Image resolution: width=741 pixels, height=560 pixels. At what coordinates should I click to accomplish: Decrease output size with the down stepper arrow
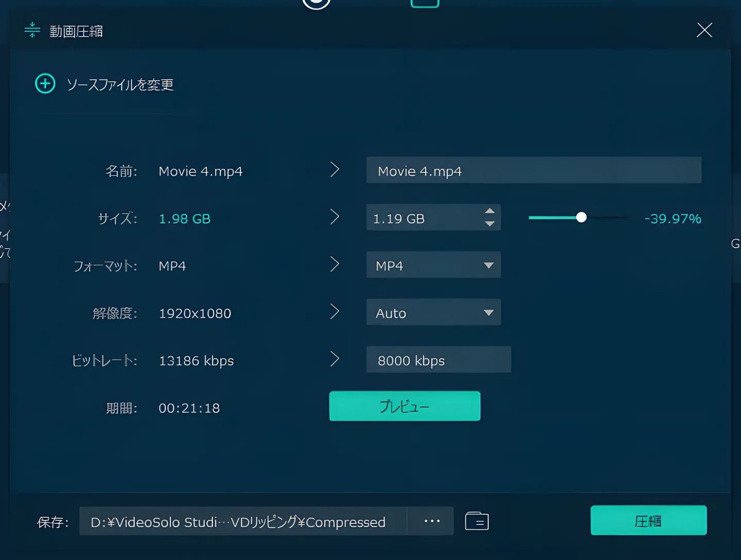[x=490, y=224]
